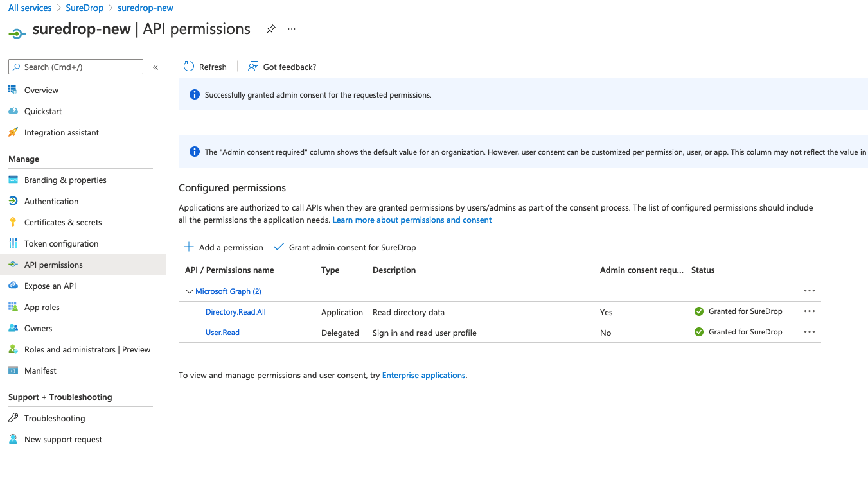Image resolution: width=868 pixels, height=477 pixels.
Task: Follow the Enterprise applications link
Action: 423,375
